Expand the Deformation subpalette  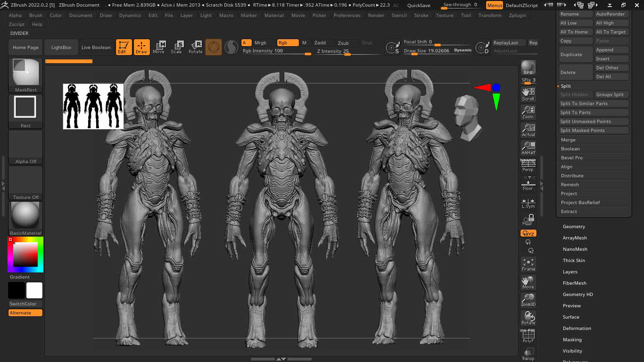[577, 329]
